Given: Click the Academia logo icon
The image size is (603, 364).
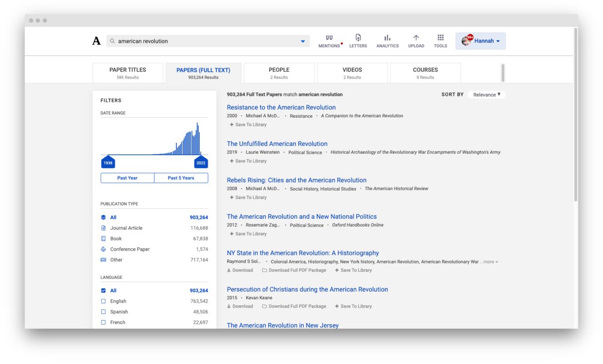Looking at the screenshot, I should pyautogui.click(x=96, y=41).
